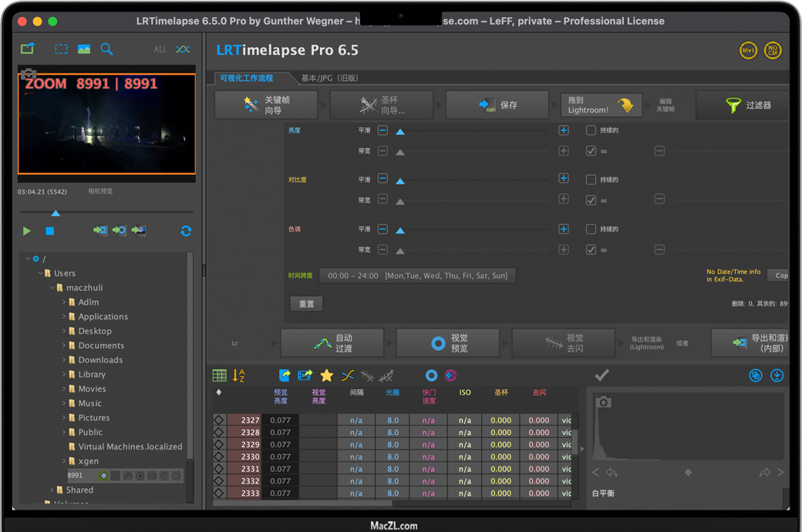
Task: Click the blue download arrow circle icon
Action: pyautogui.click(x=777, y=375)
